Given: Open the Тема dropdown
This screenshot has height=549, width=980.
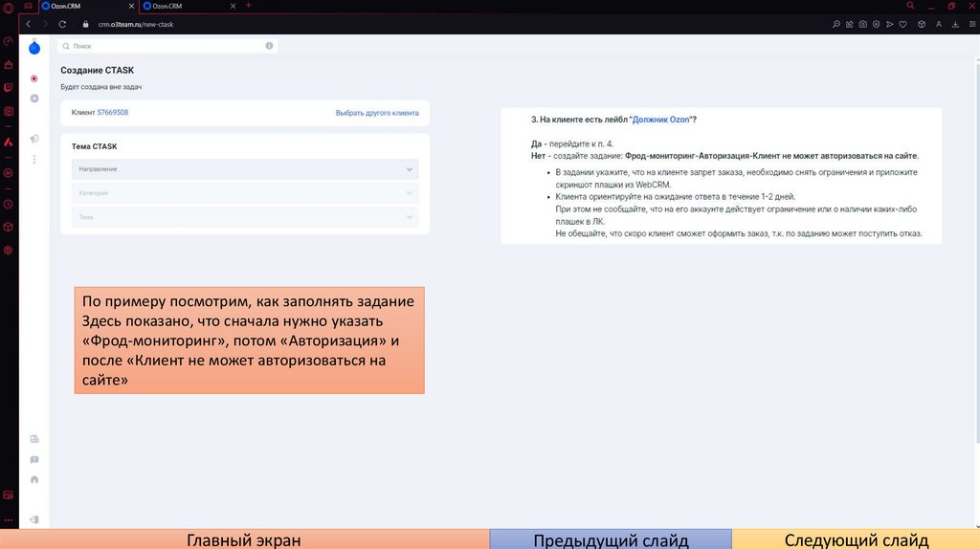Looking at the screenshot, I should (x=245, y=217).
